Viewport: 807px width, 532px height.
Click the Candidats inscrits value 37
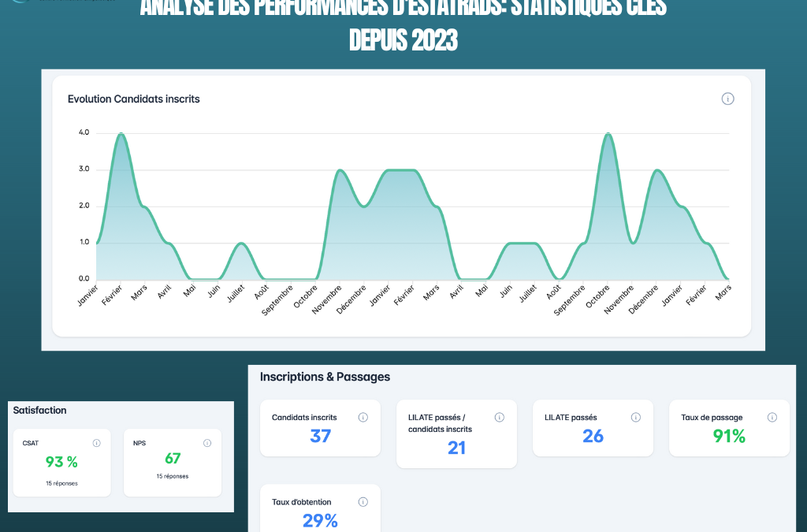coord(320,437)
